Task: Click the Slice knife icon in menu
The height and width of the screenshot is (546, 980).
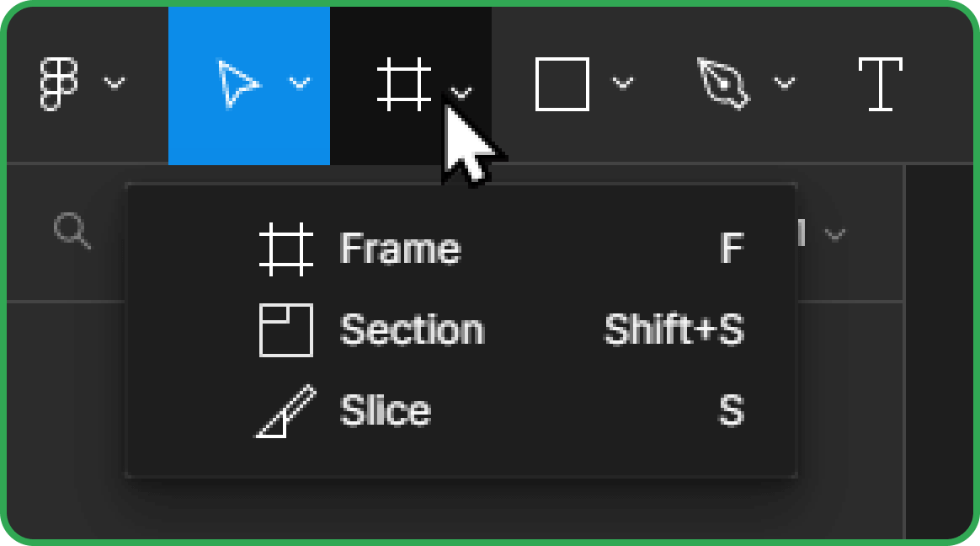Action: click(286, 411)
